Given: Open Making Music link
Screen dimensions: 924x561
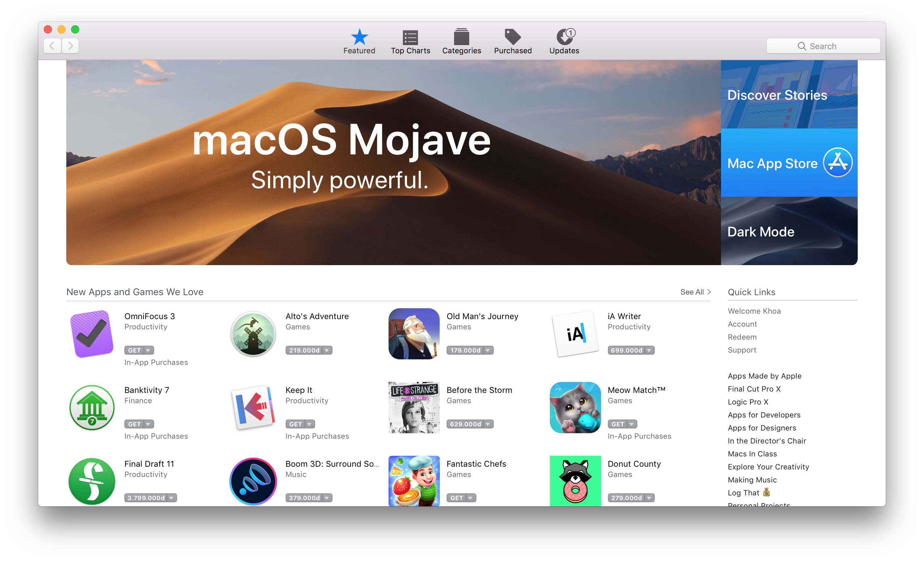Looking at the screenshot, I should pos(752,480).
